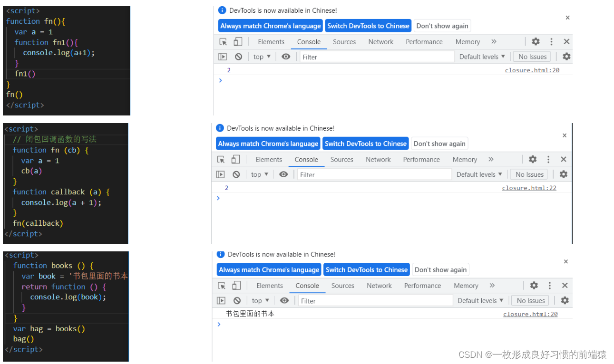Show console sidebar in top DevTools panel
This screenshot has width=614, height=364.
click(x=223, y=57)
